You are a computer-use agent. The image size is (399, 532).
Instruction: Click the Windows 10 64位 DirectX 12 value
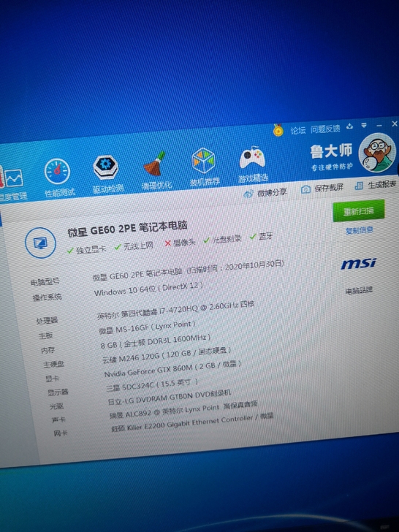(148, 289)
